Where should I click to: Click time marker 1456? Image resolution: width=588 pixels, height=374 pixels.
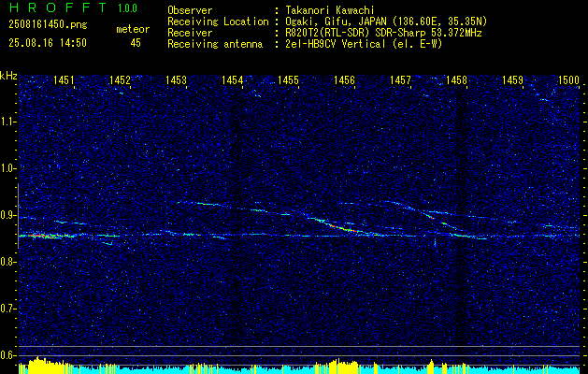[x=344, y=79]
